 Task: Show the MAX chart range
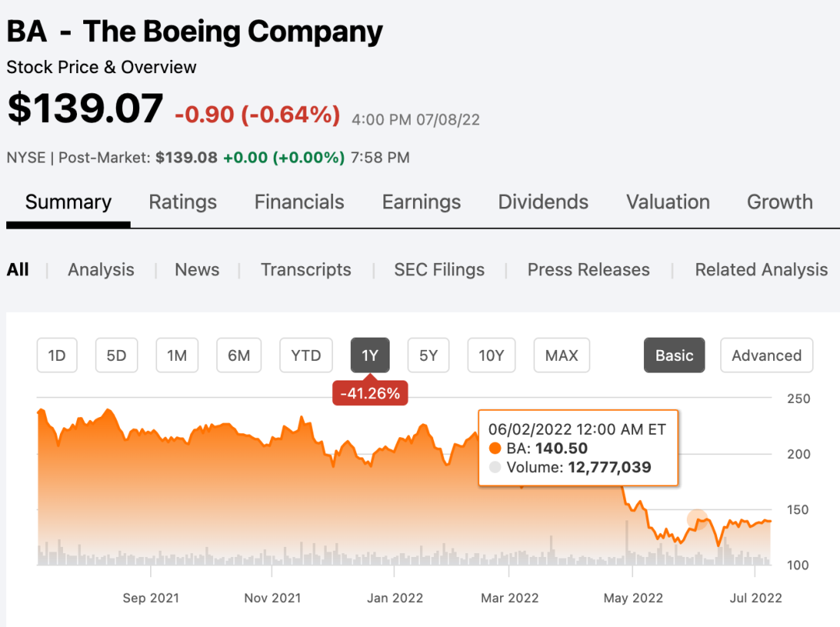point(562,356)
